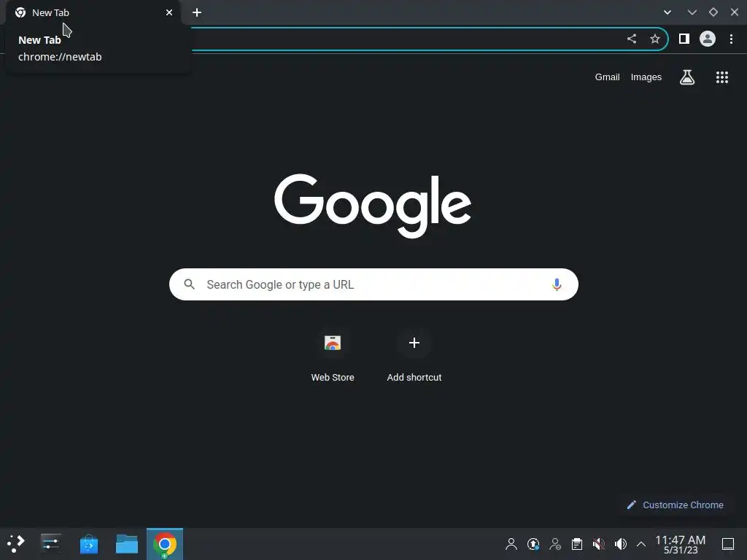
Task: Open the Chrome profile avatar menu
Action: 708,39
